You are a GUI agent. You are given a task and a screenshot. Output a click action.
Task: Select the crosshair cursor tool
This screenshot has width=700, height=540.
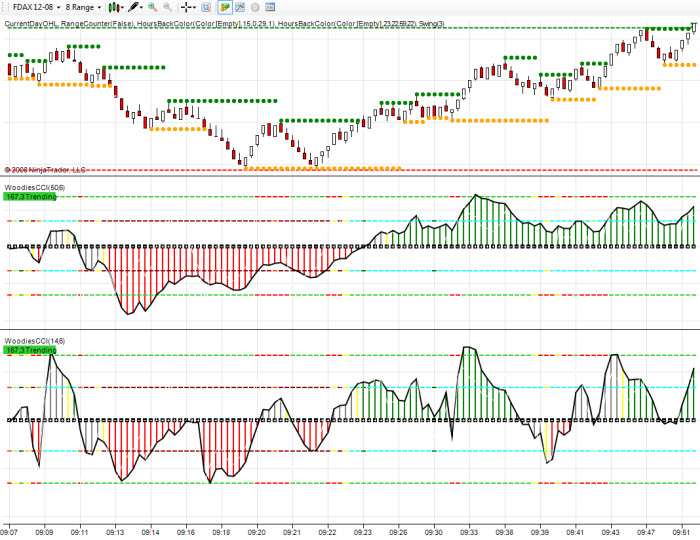pyautogui.click(x=186, y=7)
